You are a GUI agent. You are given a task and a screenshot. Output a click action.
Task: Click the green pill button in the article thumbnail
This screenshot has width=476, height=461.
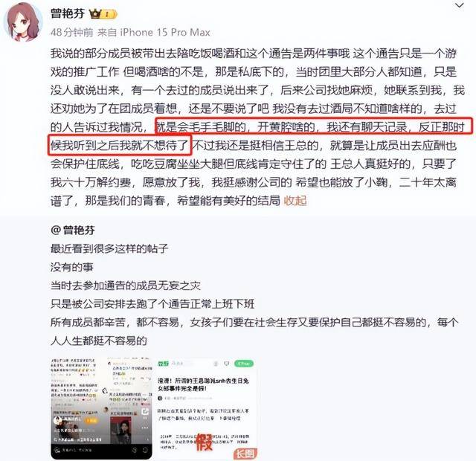[245, 364]
